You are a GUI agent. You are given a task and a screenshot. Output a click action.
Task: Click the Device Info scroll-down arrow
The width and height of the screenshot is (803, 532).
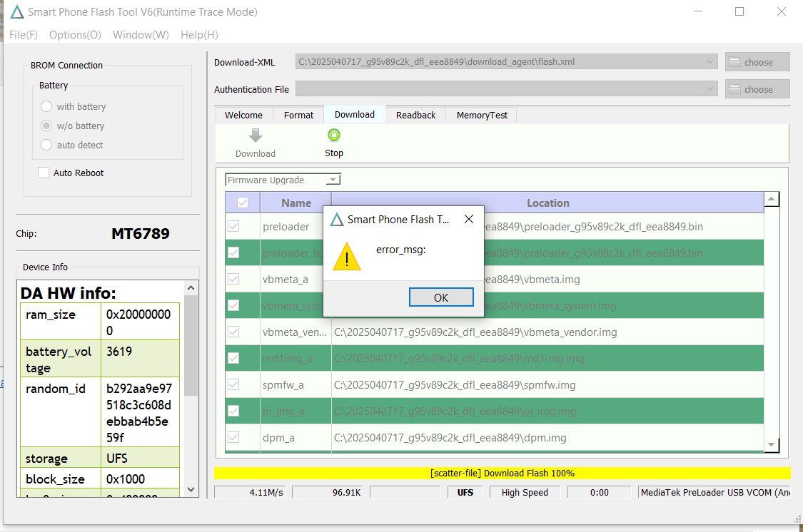tap(191, 489)
